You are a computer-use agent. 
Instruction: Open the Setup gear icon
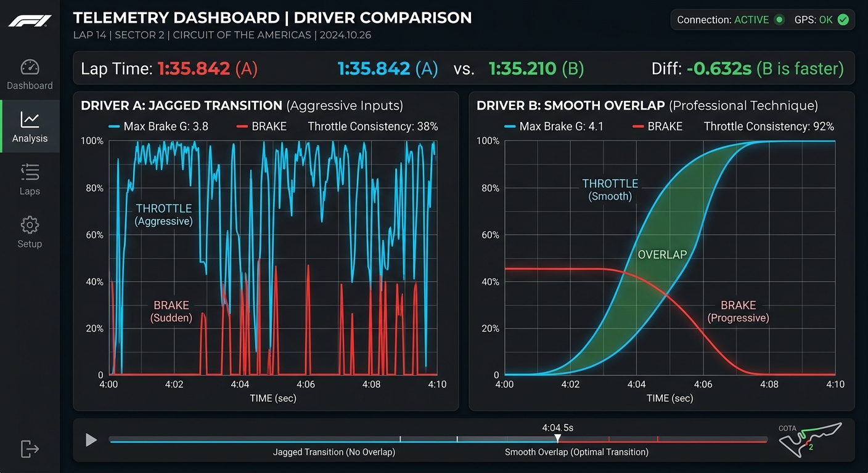(30, 225)
